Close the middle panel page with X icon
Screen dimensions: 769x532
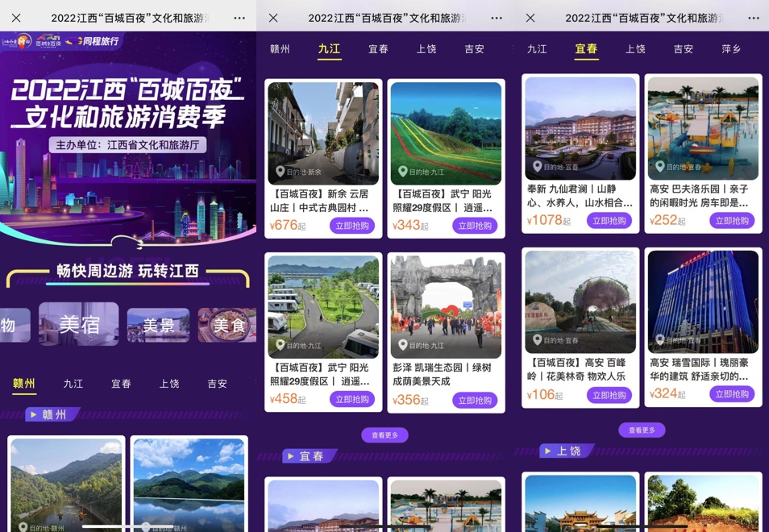[273, 19]
